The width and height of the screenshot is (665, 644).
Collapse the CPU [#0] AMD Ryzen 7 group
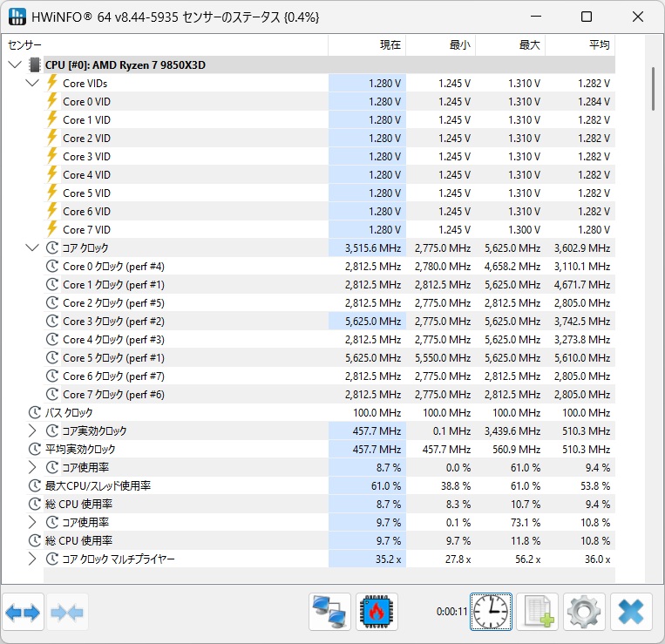click(x=15, y=64)
